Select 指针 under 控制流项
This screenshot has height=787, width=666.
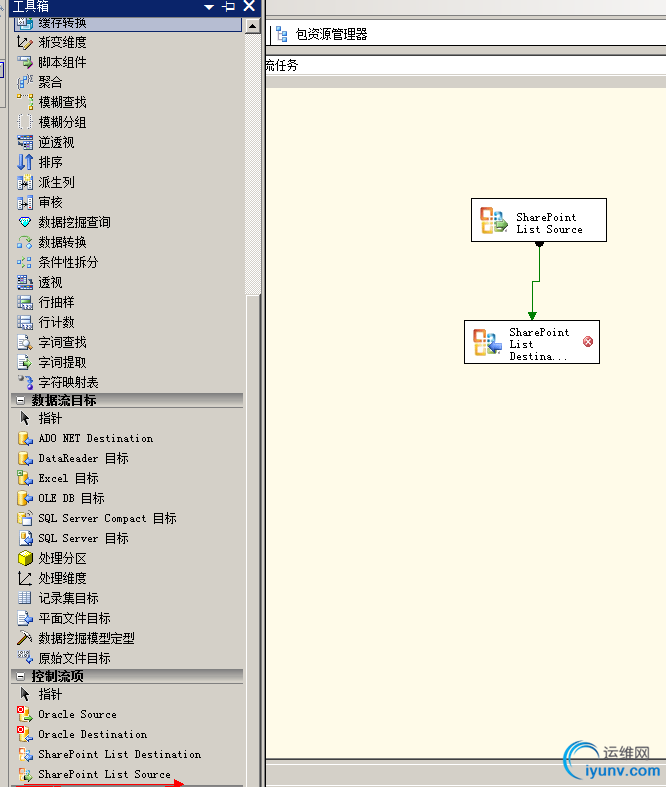click(40, 694)
